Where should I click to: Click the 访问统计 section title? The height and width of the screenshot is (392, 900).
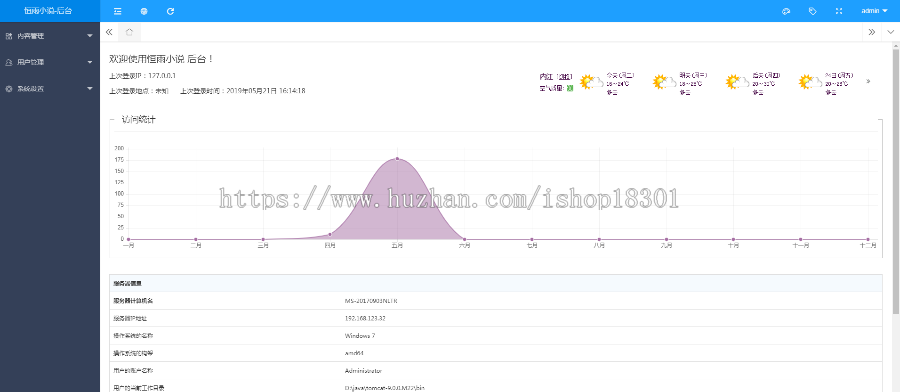(x=138, y=120)
